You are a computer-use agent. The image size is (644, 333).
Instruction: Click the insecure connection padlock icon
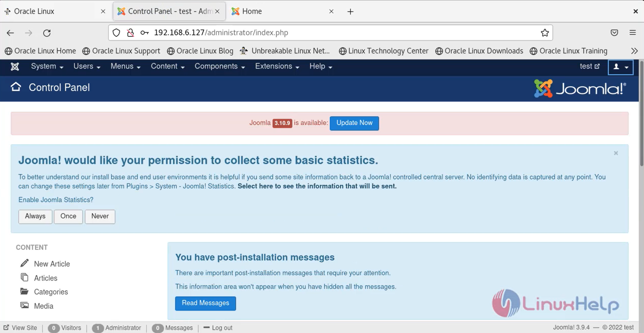click(x=130, y=33)
